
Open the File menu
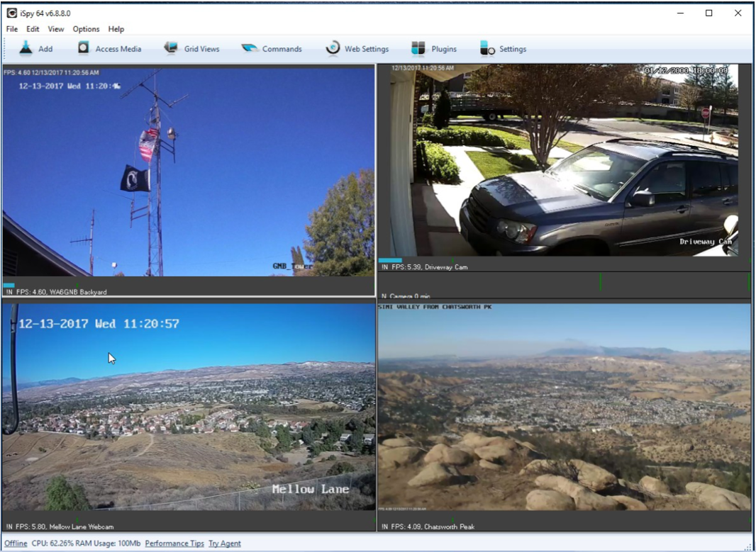click(x=12, y=29)
